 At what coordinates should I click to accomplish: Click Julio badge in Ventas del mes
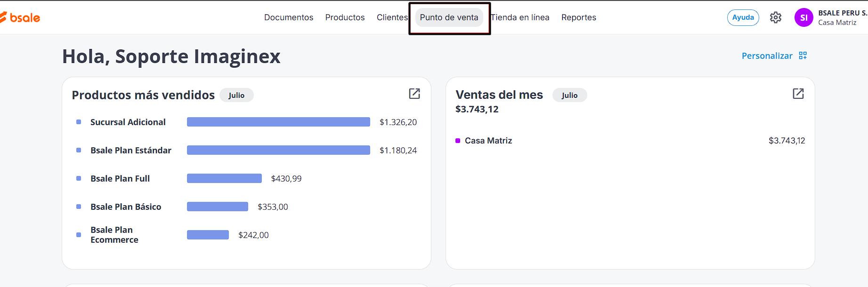point(569,95)
